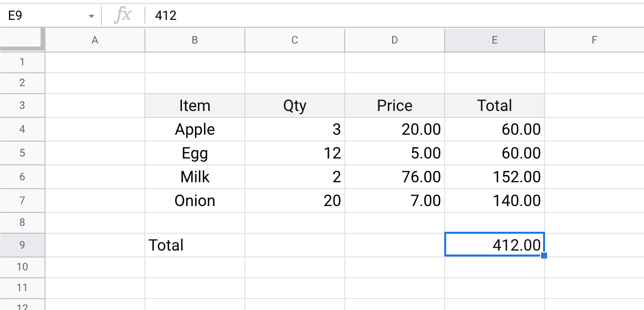Click the fill handle on cell 412.00
The height and width of the screenshot is (310, 644).
(545, 256)
